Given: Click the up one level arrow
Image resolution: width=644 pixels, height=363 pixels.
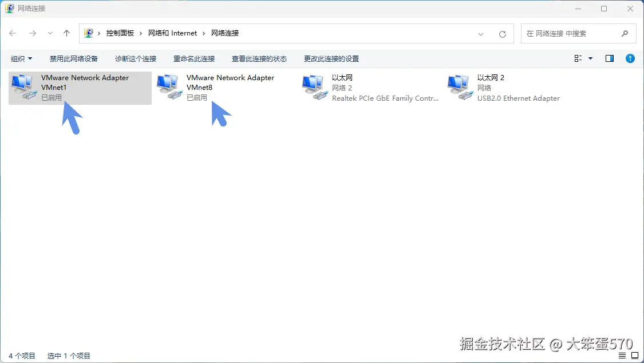Looking at the screenshot, I should tap(66, 33).
